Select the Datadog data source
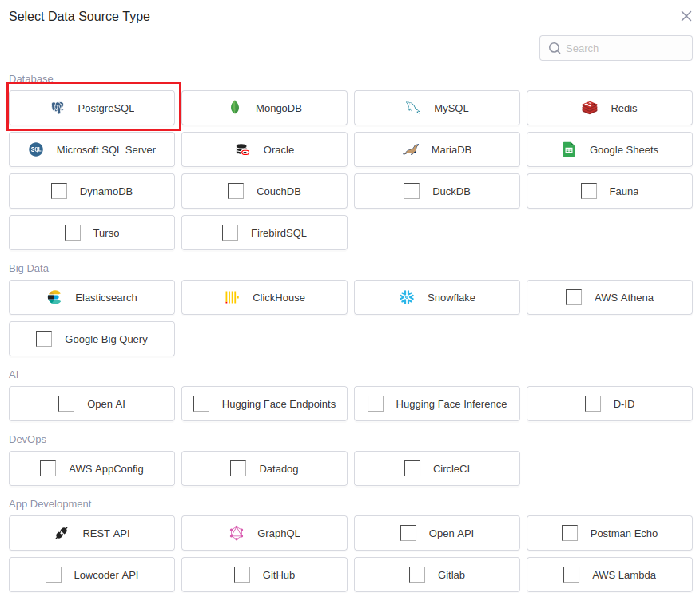This screenshot has height=593, width=700. [x=264, y=468]
